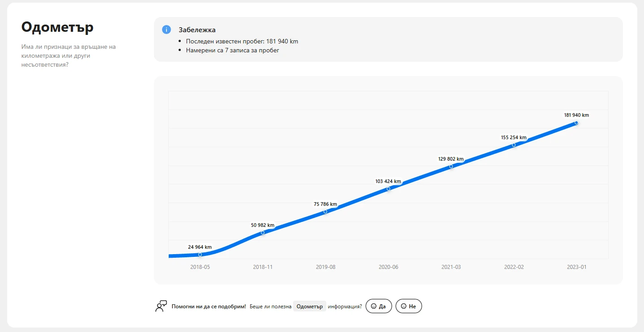Viewport: 644px width, 332px height.
Task: Click the 2018-05 date on the x-axis
Action: (x=200, y=267)
